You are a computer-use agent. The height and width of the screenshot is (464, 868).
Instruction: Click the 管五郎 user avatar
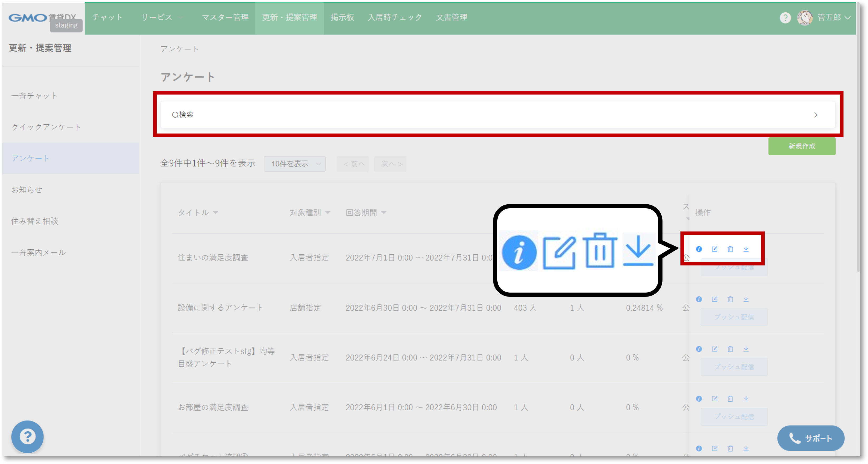point(805,17)
